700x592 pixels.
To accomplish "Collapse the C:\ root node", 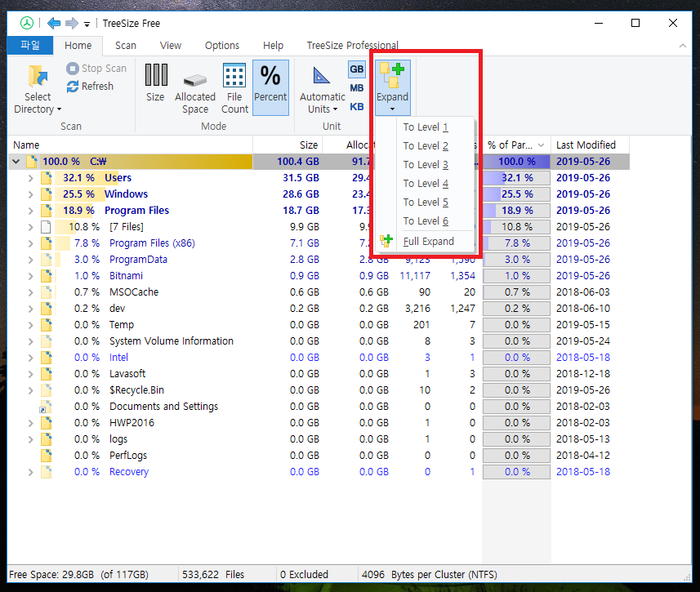I will click(16, 162).
